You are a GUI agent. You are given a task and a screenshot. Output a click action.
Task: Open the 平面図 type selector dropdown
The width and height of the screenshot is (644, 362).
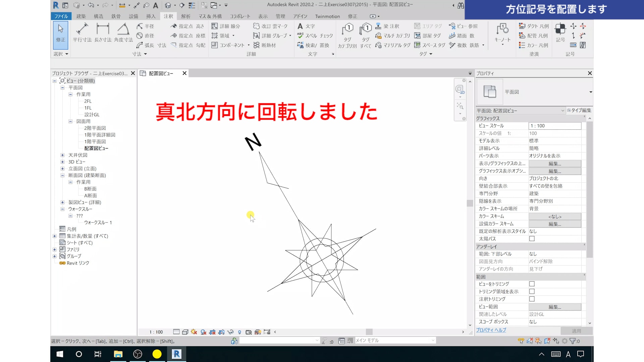coord(590,92)
